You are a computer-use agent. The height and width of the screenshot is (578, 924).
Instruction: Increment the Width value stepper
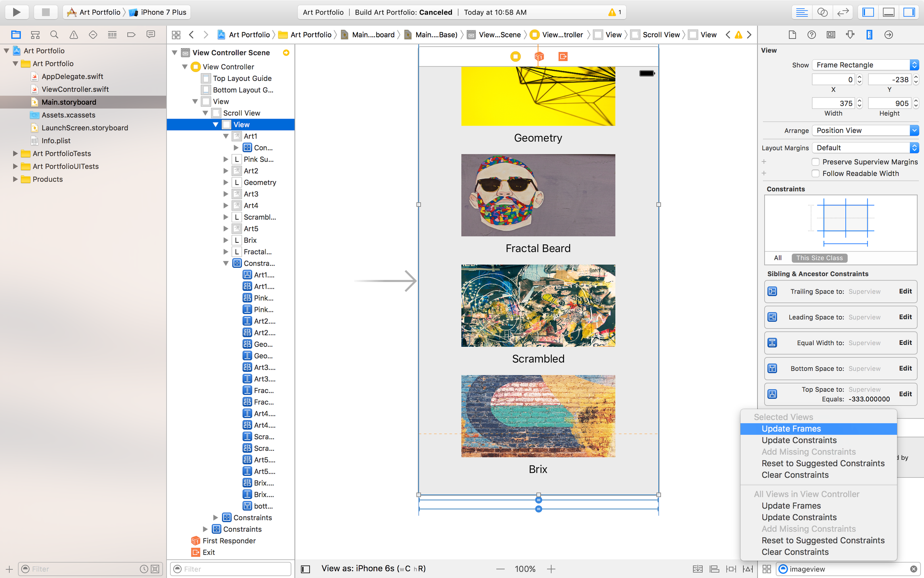click(859, 100)
